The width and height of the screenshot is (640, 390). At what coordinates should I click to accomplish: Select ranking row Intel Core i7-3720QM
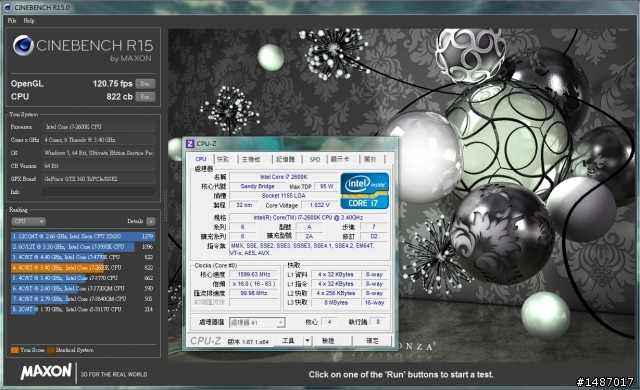83,288
